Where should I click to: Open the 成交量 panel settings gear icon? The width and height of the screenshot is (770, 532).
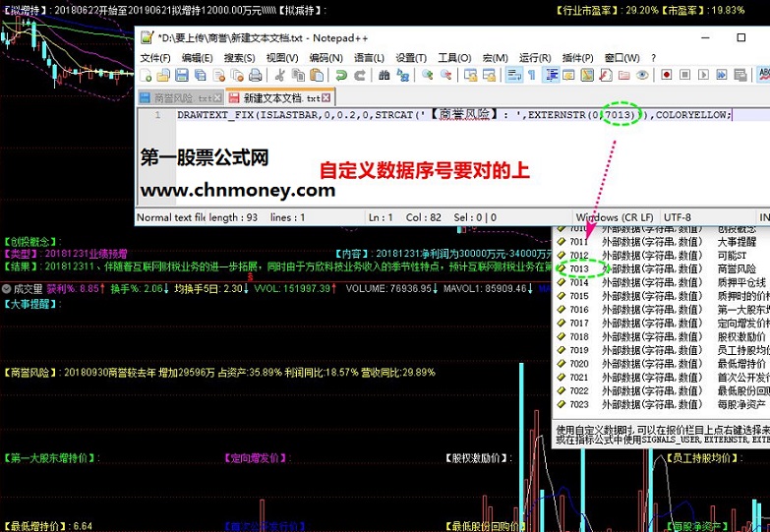[x=6, y=289]
